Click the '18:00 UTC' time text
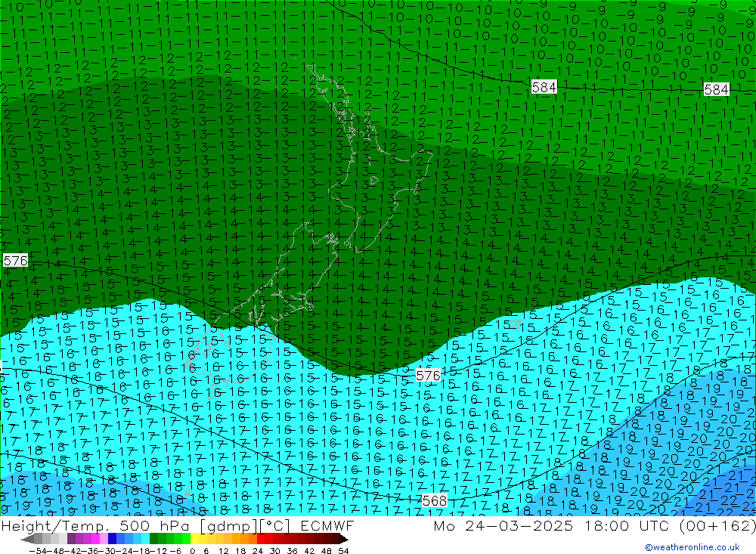This screenshot has height=554, width=756. 627,526
